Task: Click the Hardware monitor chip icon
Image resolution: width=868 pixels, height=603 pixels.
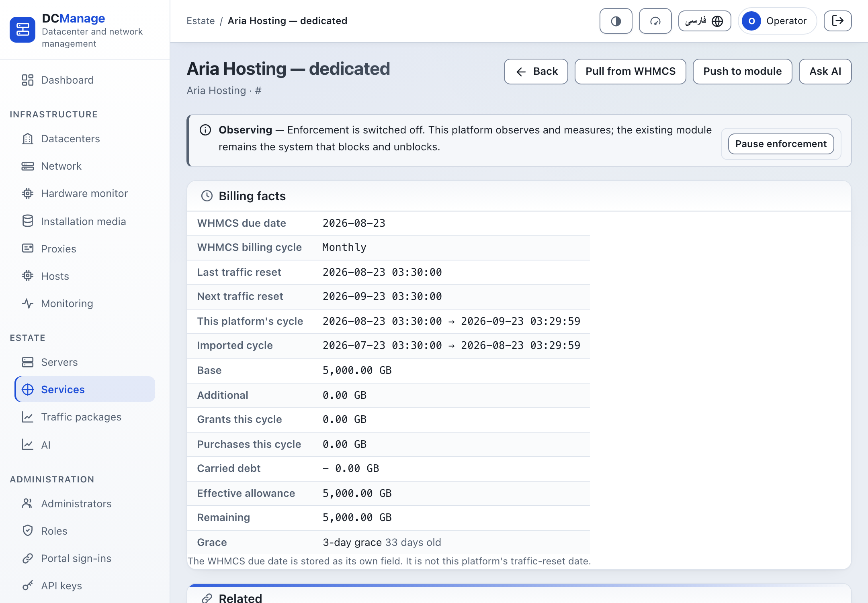Action: (x=28, y=193)
